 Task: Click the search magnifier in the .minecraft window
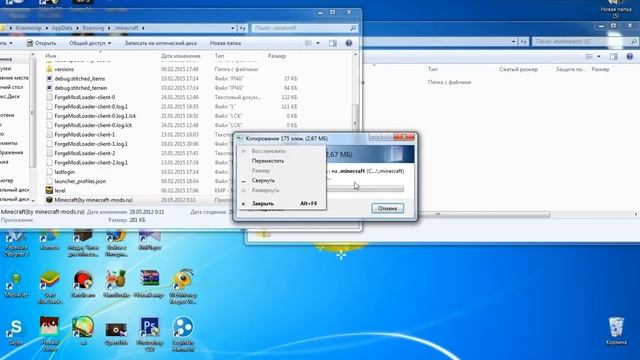coord(353,28)
